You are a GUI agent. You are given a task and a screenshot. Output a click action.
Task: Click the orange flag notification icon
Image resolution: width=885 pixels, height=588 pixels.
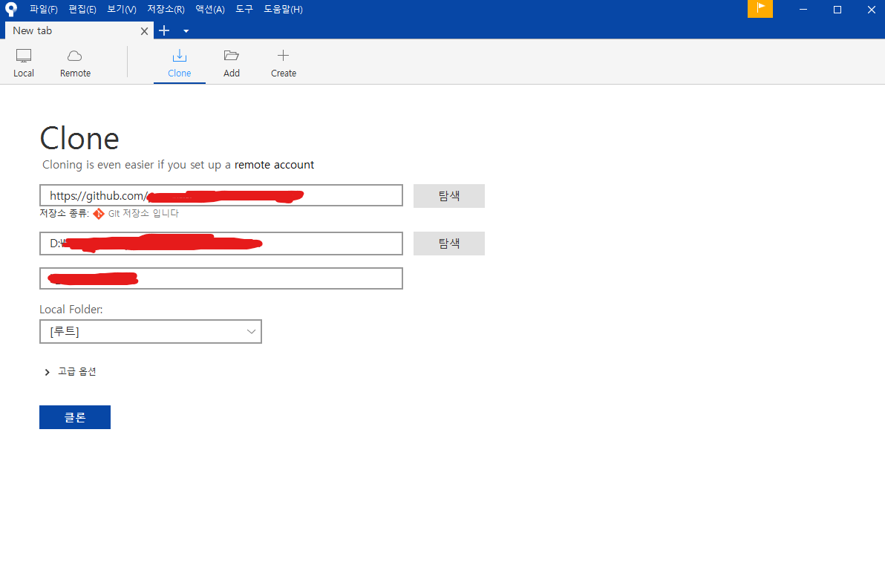pos(760,8)
